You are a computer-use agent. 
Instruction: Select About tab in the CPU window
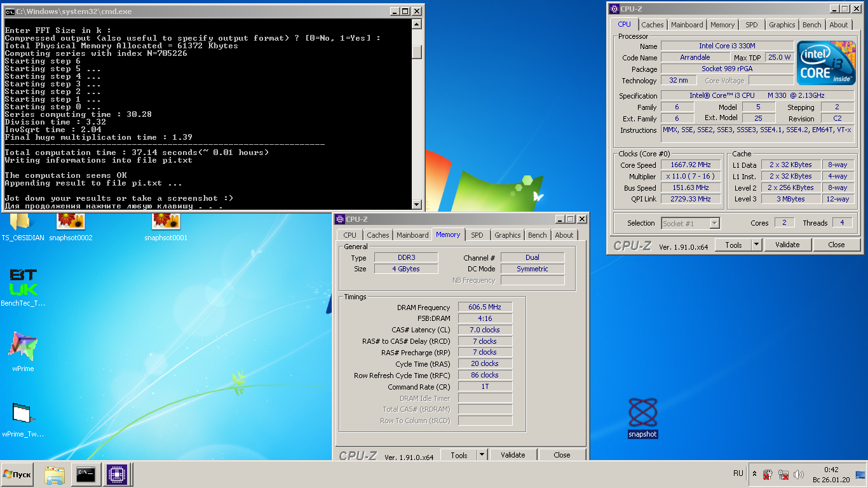click(839, 25)
